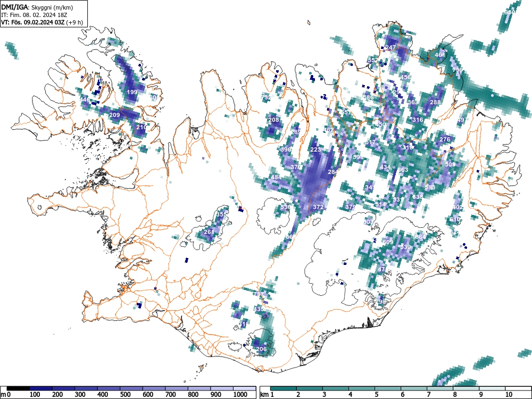Click the visibility value '316' on the map
The width and height of the screenshot is (532, 399).
coord(418,120)
